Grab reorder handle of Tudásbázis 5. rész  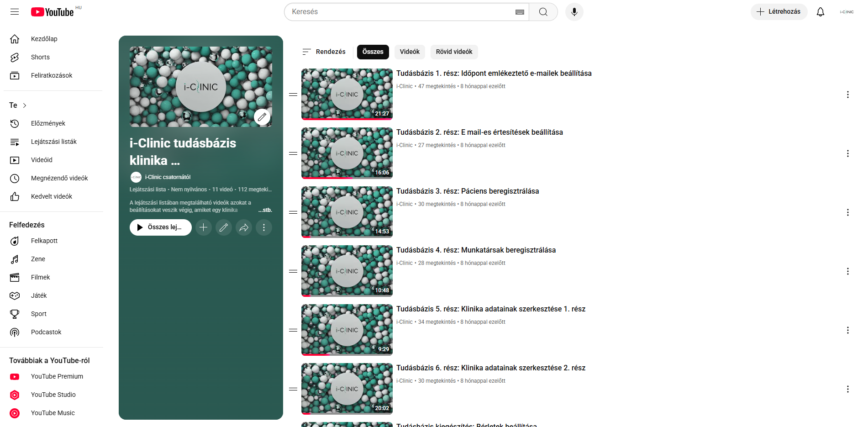click(293, 330)
